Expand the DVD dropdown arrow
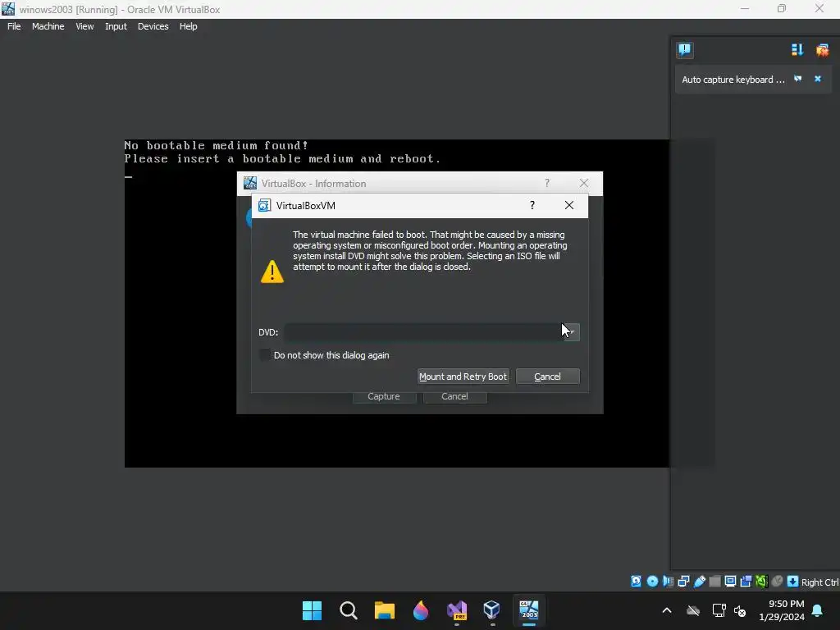This screenshot has width=840, height=630. pyautogui.click(x=572, y=332)
